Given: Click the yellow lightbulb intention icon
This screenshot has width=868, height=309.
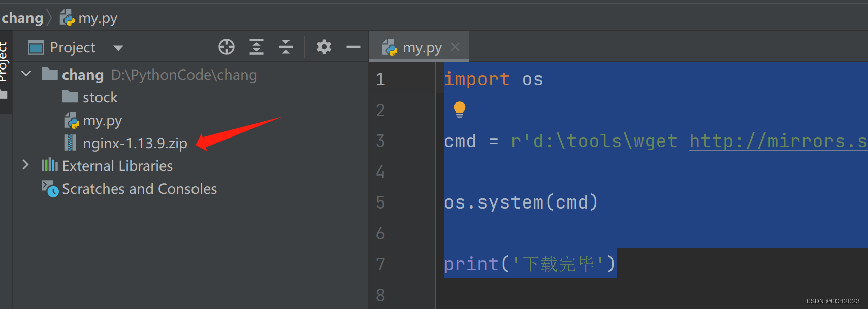Looking at the screenshot, I should [x=459, y=110].
